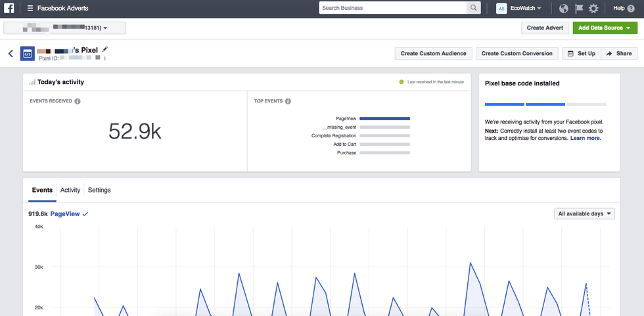Open the Facebook Adverts hamburger menu

(30, 9)
